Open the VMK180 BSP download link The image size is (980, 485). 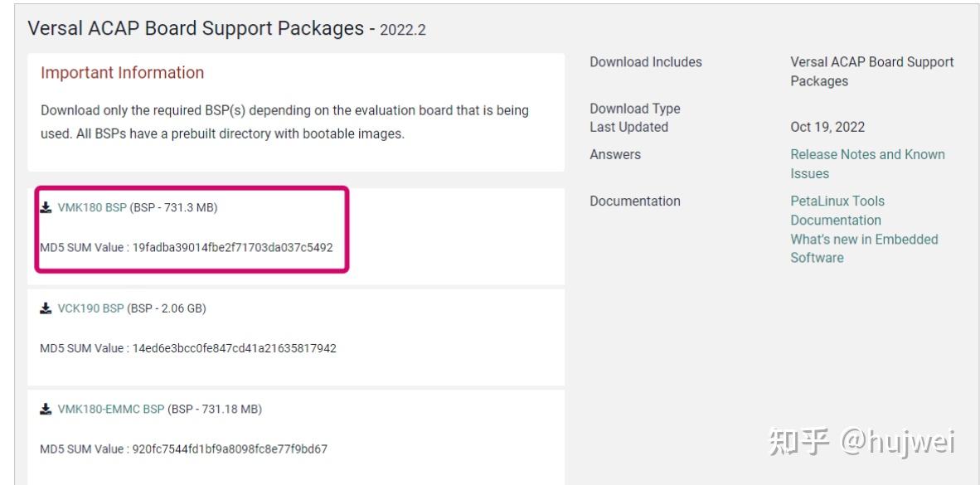92,207
